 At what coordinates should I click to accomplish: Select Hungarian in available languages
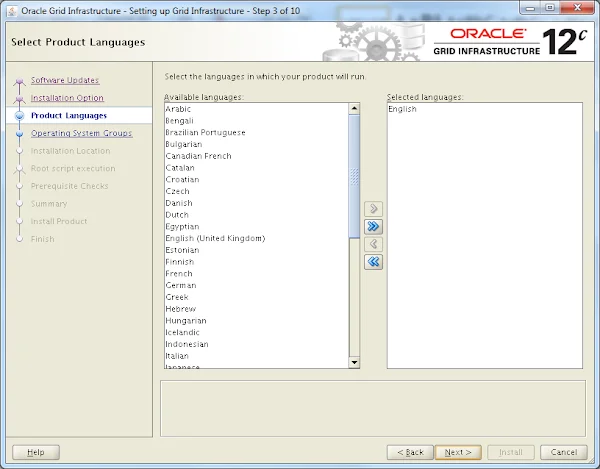(x=256, y=321)
